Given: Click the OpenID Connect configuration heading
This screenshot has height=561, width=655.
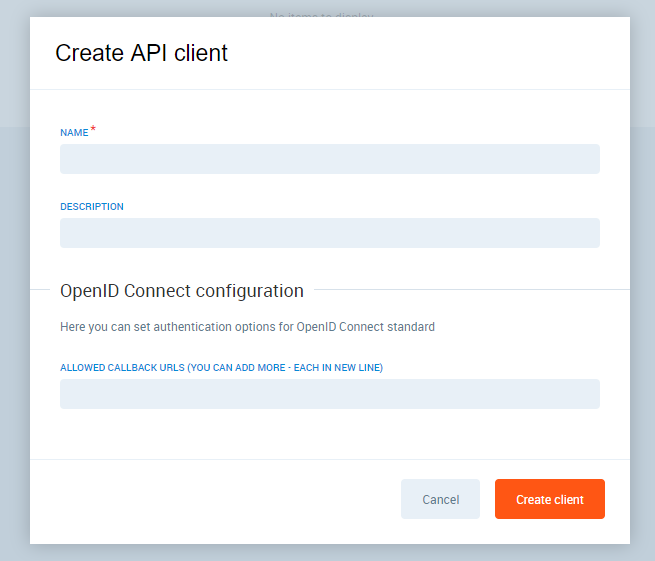Looking at the screenshot, I should (182, 291).
